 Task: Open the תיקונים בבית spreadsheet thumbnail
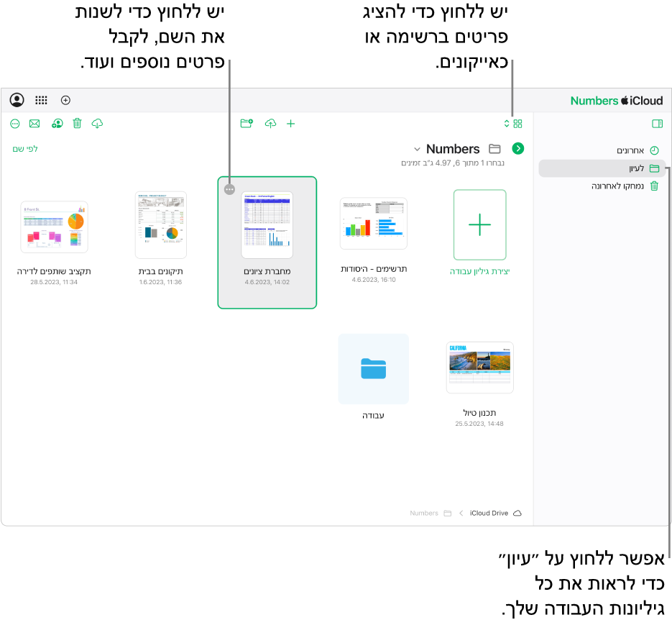tap(161, 224)
